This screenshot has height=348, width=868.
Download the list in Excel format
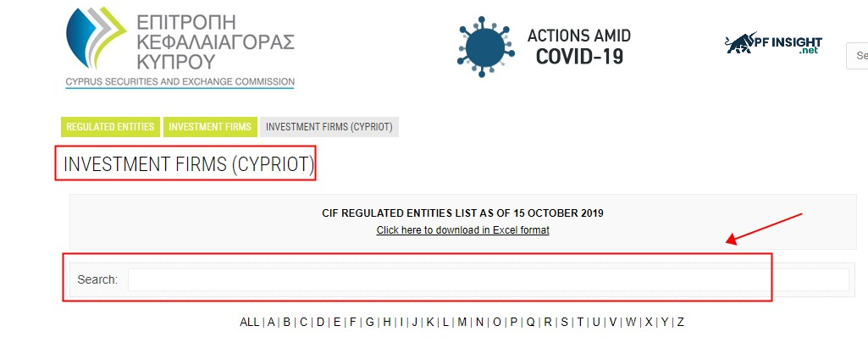tap(462, 230)
